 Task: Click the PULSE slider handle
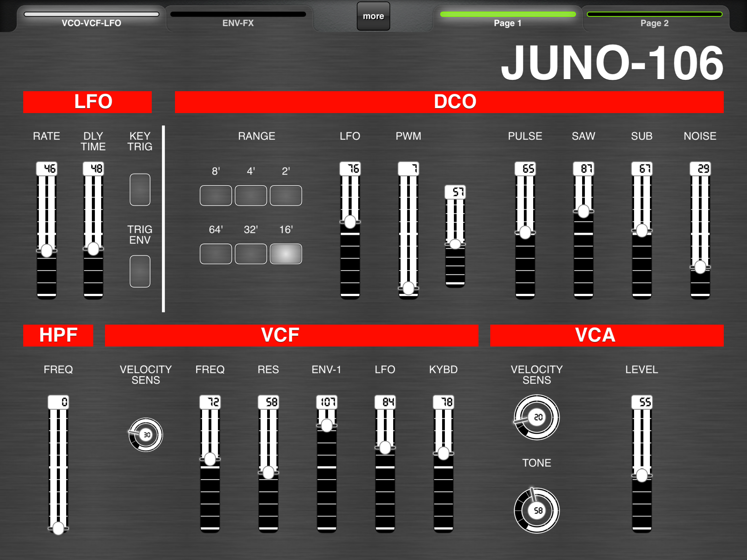pyautogui.click(x=525, y=232)
